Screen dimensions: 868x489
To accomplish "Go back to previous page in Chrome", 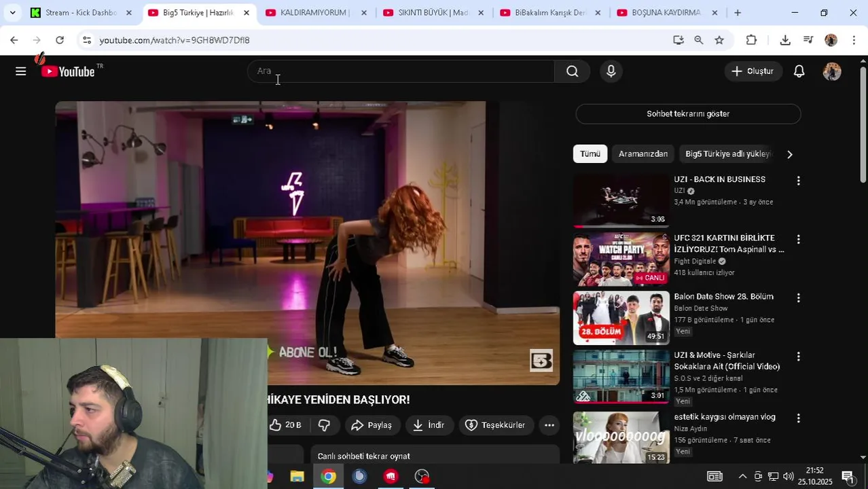I will click(14, 40).
